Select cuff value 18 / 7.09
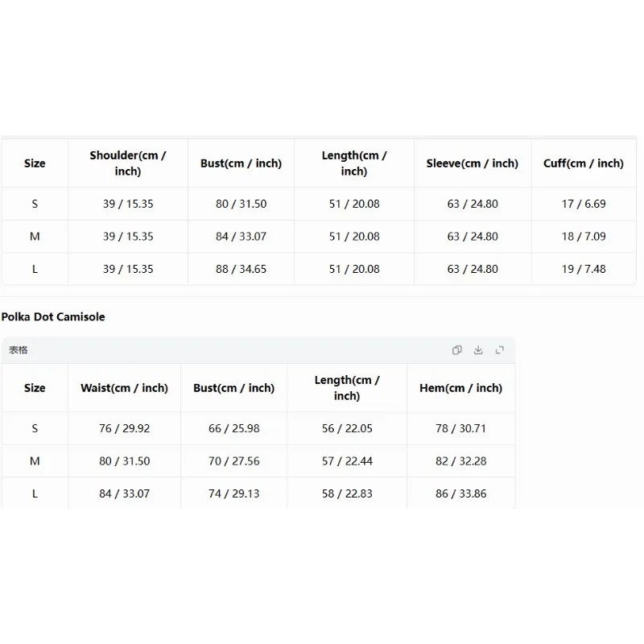Viewport: 644px width, 644px height. [584, 236]
